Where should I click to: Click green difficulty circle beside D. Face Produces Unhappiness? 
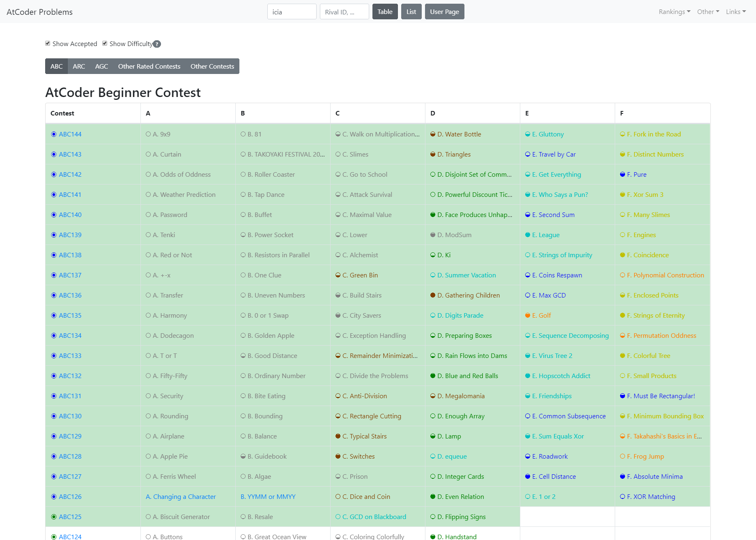pos(433,215)
